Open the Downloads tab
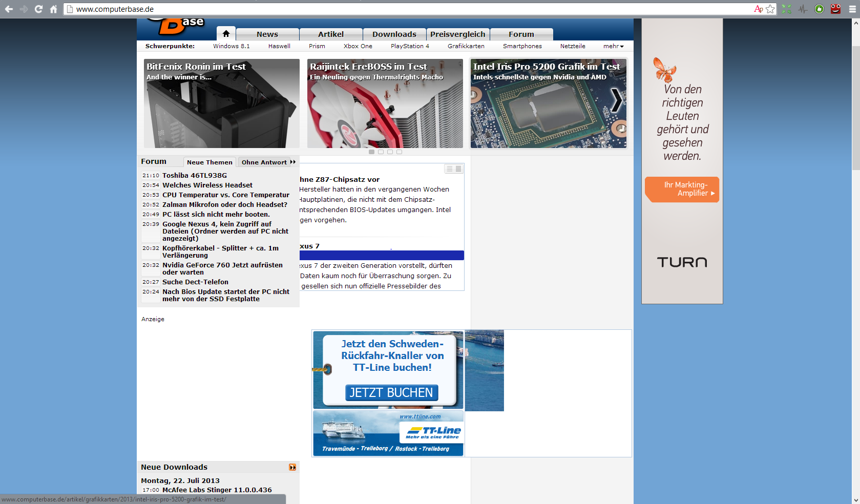The height and width of the screenshot is (504, 860). [x=394, y=34]
